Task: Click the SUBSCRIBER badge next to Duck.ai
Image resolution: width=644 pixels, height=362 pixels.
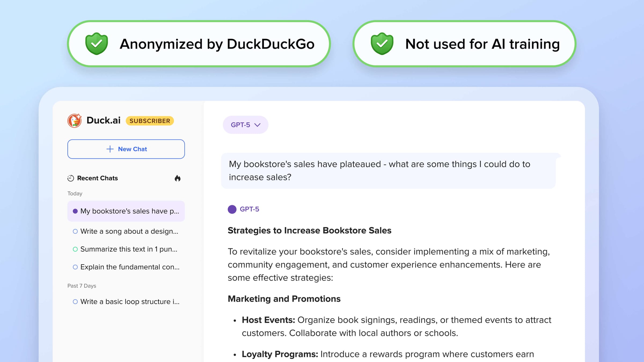Action: pos(150,121)
